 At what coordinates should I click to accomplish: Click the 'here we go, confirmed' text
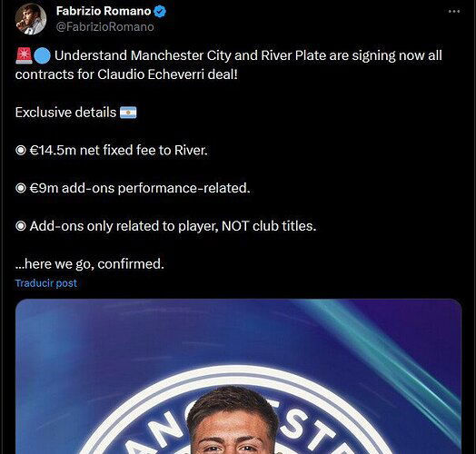90,264
